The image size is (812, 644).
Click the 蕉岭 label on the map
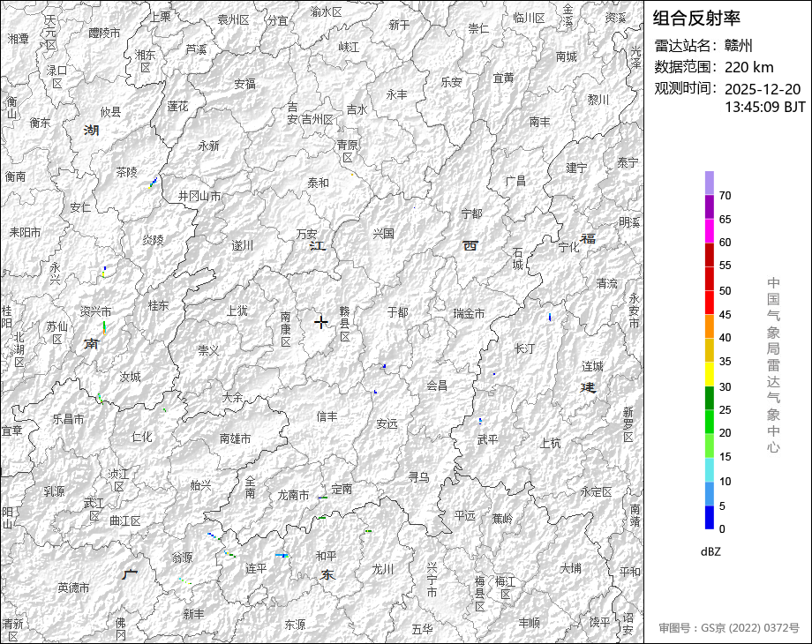tap(502, 518)
